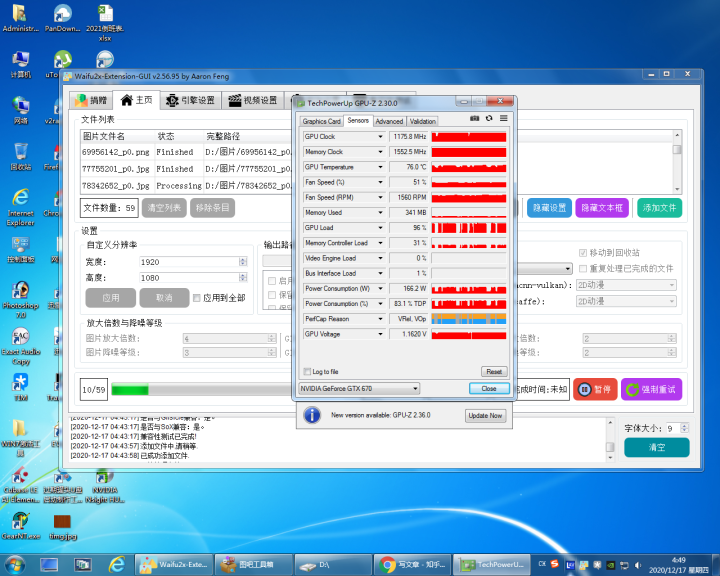This screenshot has height=576, width=720.
Task: Open the 2D动漫 dropdown on the vulkan row
Action: click(626, 285)
